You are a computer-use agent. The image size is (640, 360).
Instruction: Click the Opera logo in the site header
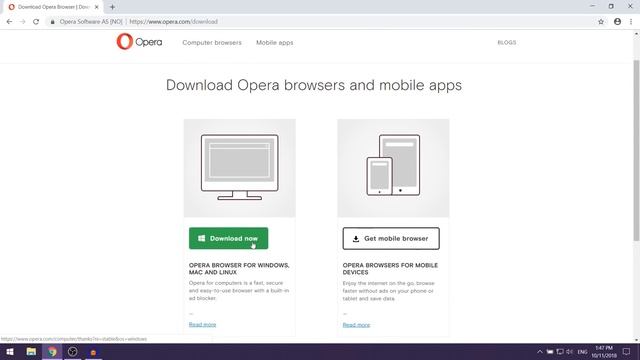pos(139,42)
